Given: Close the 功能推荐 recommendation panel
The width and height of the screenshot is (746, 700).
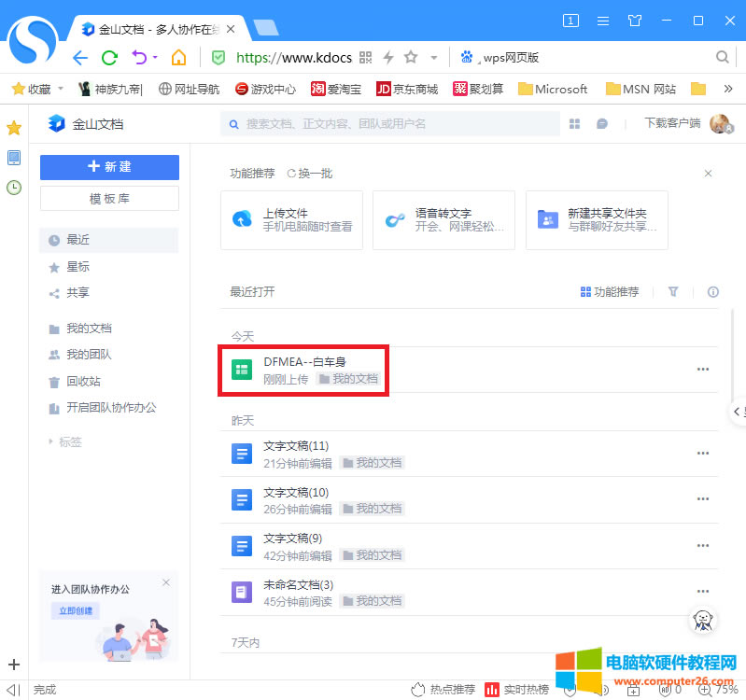Looking at the screenshot, I should coord(708,174).
